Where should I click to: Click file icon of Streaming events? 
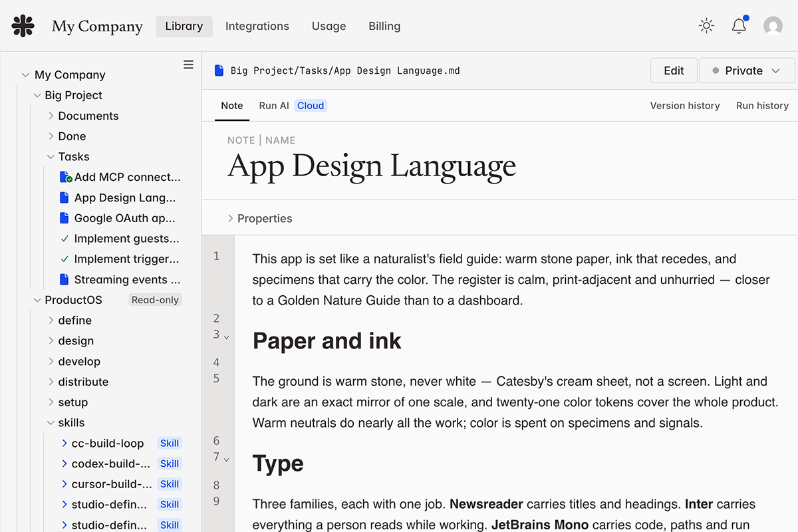65,279
